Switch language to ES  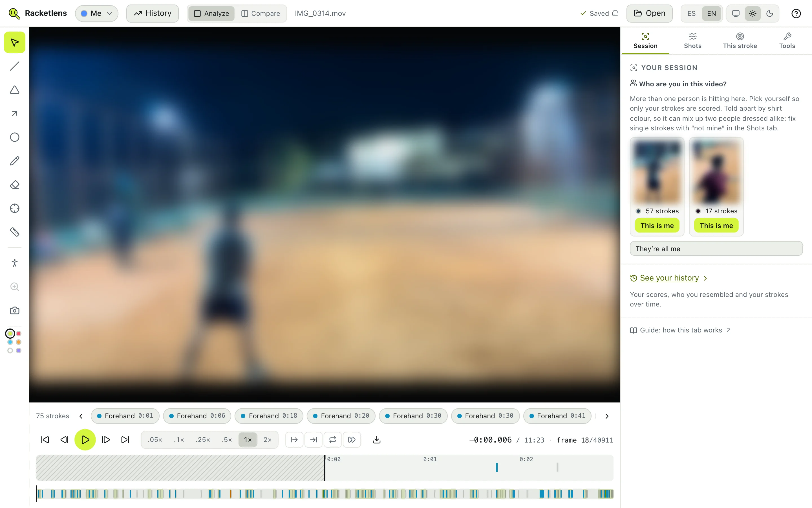pyautogui.click(x=691, y=14)
